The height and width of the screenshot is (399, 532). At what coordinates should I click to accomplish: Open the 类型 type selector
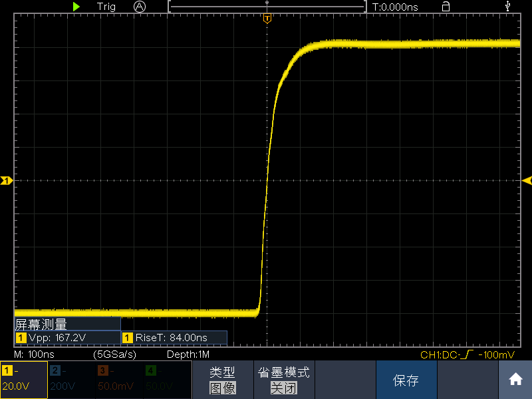[x=223, y=380]
